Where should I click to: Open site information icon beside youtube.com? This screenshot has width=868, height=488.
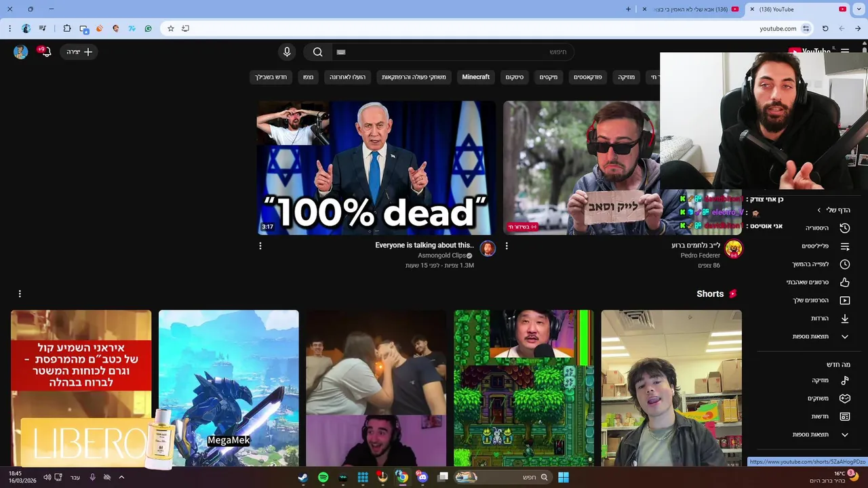[x=806, y=28]
